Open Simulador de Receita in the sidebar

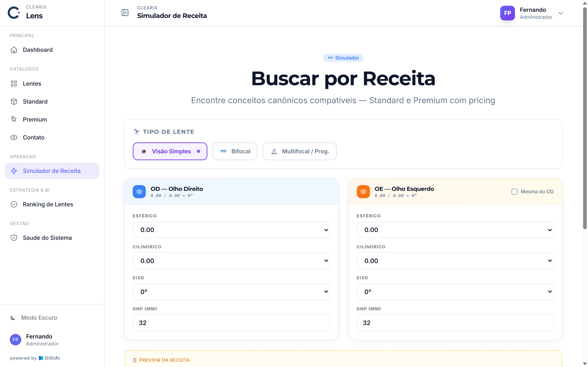[52, 171]
